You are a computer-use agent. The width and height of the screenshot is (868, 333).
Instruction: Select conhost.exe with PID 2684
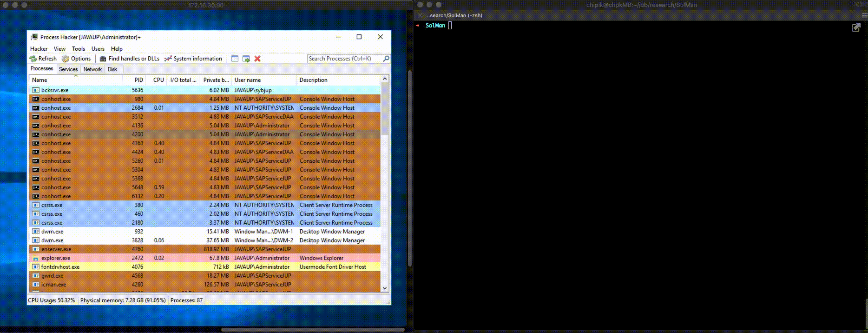204,108
